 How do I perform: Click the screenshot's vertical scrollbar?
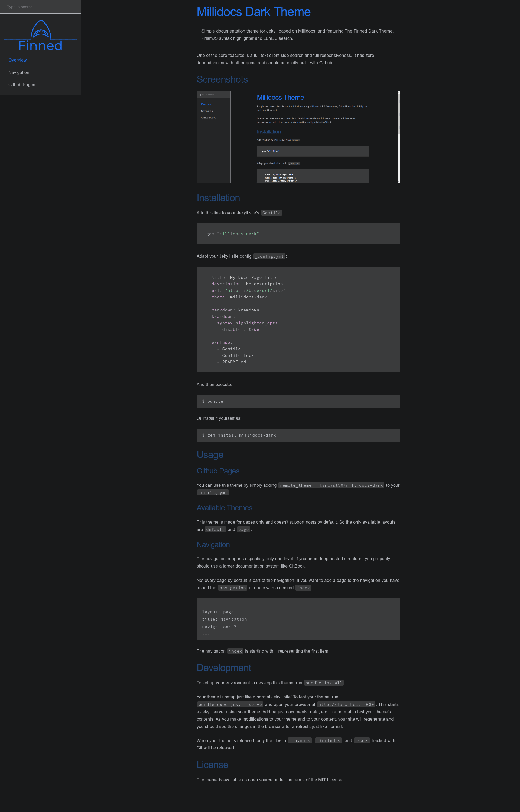(399, 137)
